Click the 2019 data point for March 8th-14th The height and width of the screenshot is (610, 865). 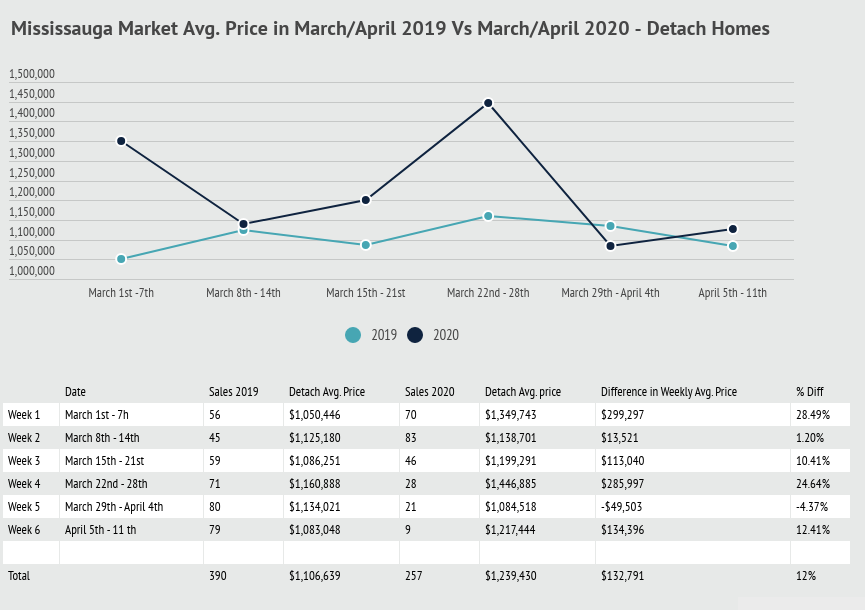(243, 230)
